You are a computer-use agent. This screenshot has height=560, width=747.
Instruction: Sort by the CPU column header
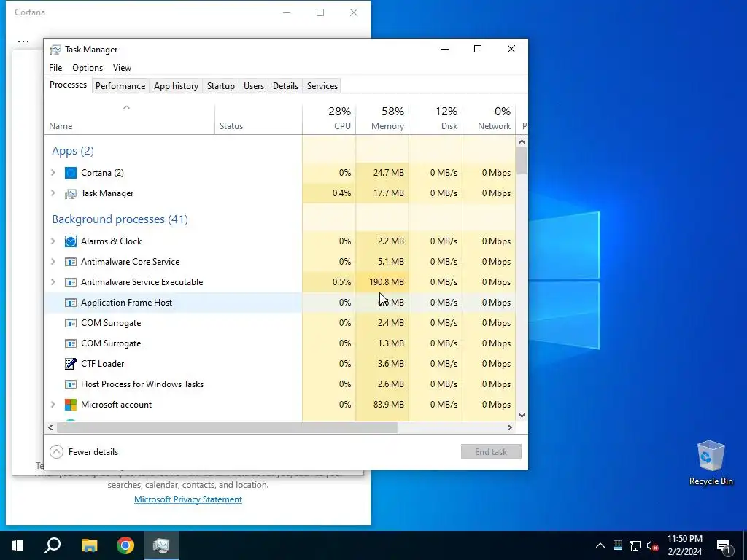click(x=329, y=118)
